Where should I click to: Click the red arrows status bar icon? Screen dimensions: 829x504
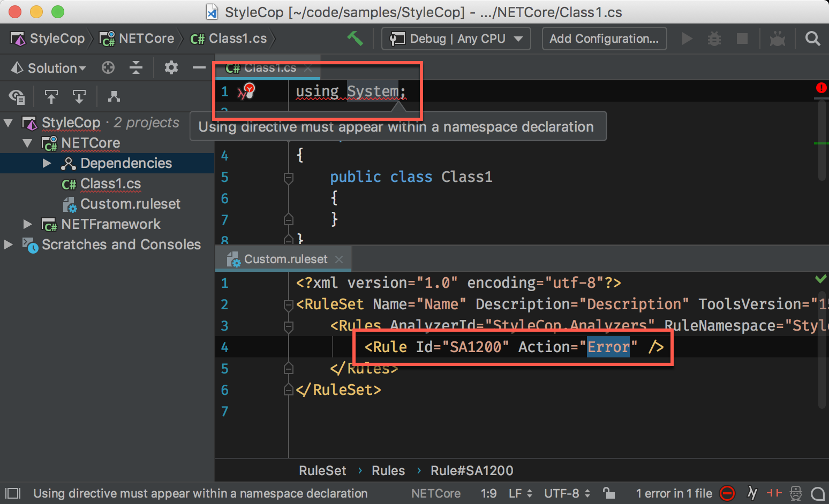click(774, 493)
